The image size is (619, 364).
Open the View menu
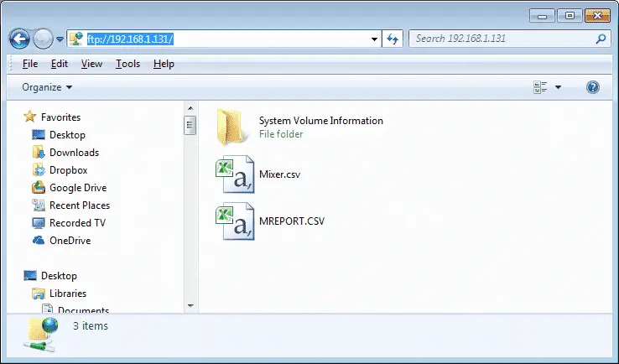91,64
